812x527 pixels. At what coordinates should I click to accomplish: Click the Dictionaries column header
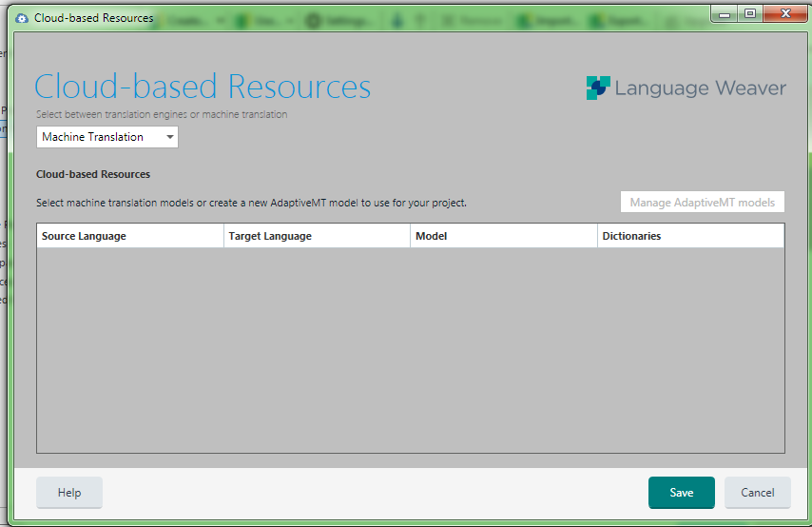pos(691,236)
